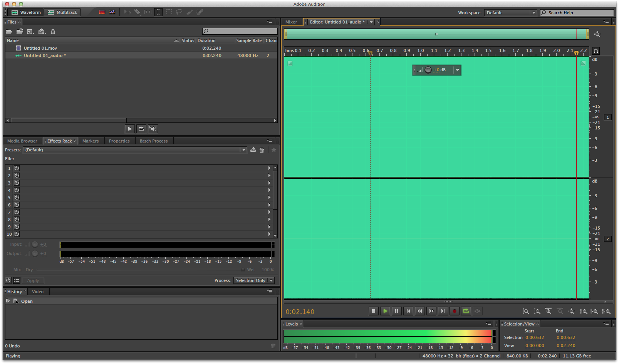The height and width of the screenshot is (364, 619).
Task: Click the Record button
Action: coord(455,311)
